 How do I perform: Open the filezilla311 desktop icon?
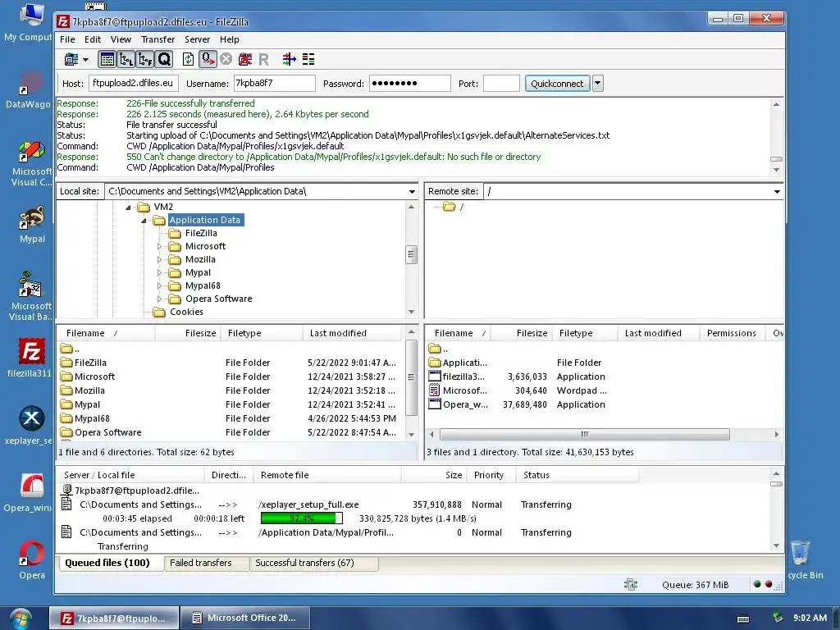(30, 358)
